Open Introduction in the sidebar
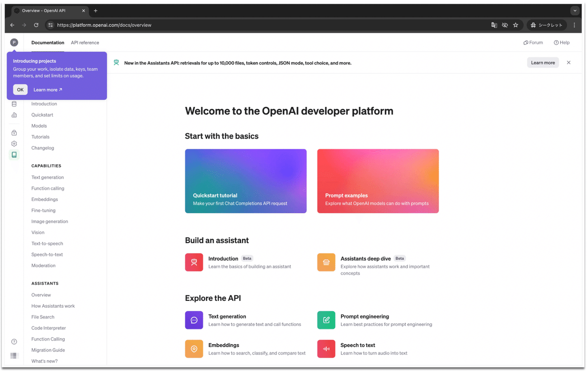588x372 pixels. (44, 104)
